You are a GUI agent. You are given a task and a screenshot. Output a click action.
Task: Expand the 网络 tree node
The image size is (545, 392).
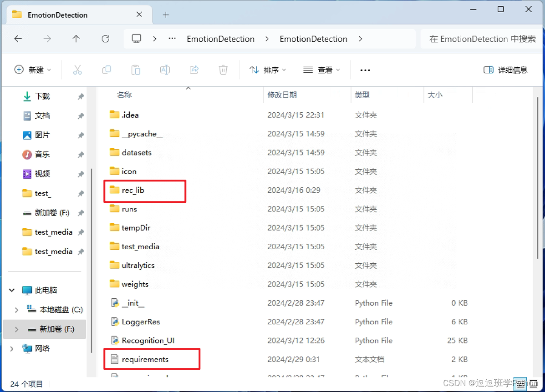coord(12,349)
